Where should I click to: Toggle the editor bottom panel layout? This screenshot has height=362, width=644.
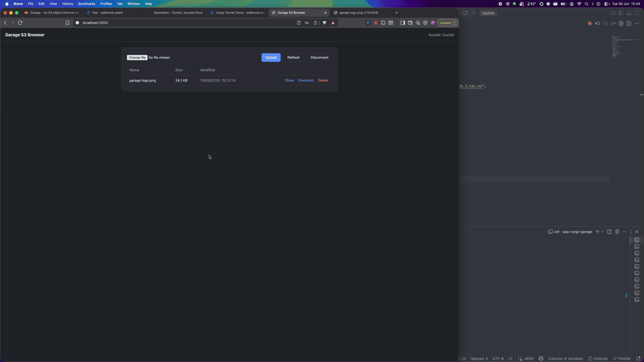(629, 13)
